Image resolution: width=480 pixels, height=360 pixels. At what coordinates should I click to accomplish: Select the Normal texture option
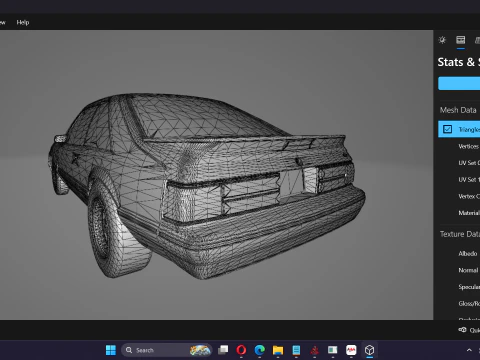[468, 270]
